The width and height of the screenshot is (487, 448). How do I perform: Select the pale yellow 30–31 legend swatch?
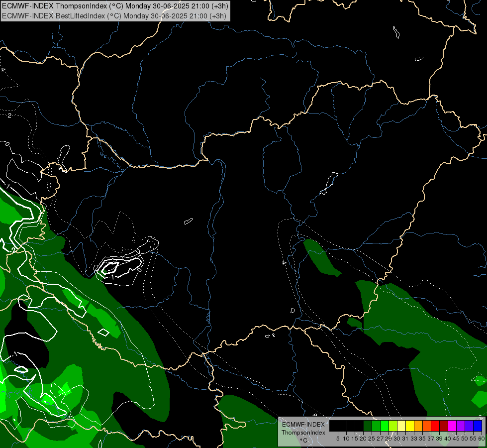pos(401,426)
